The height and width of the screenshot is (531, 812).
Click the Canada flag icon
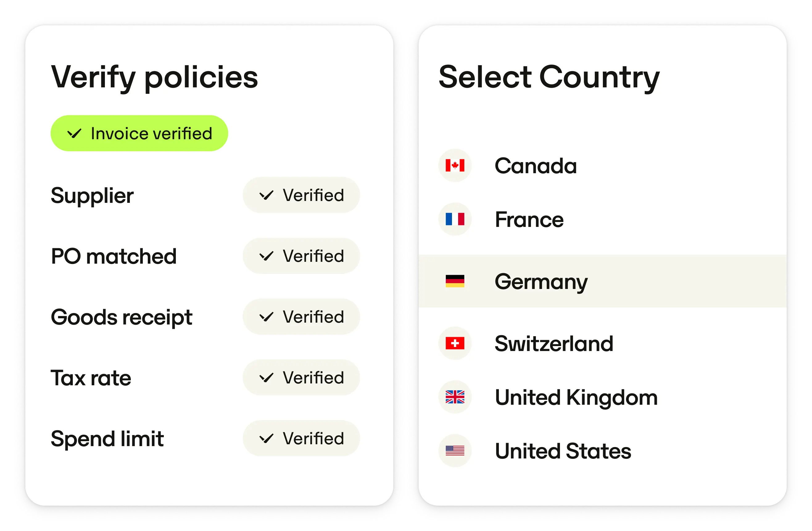[455, 165]
